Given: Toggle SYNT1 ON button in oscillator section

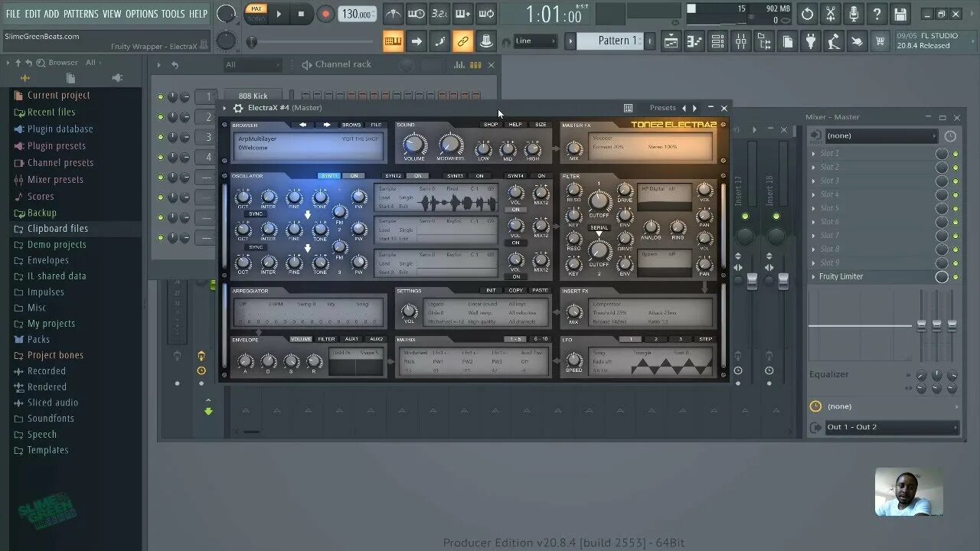Looking at the screenshot, I should click(354, 176).
